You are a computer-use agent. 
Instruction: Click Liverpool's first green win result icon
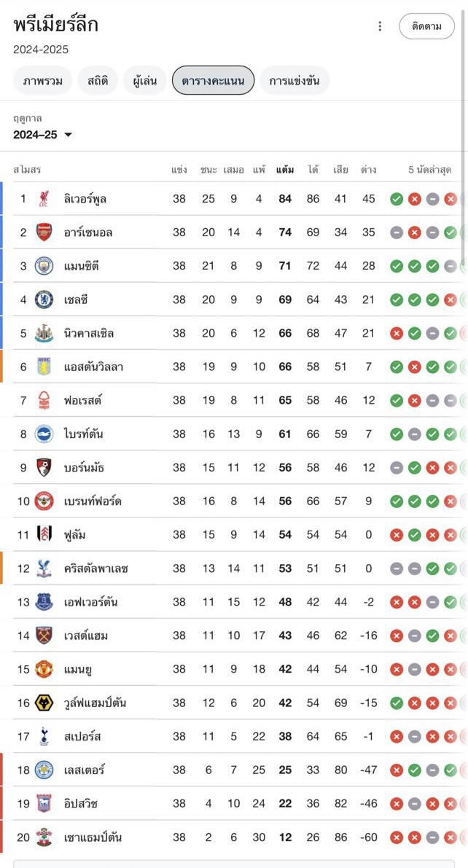pyautogui.click(x=397, y=199)
